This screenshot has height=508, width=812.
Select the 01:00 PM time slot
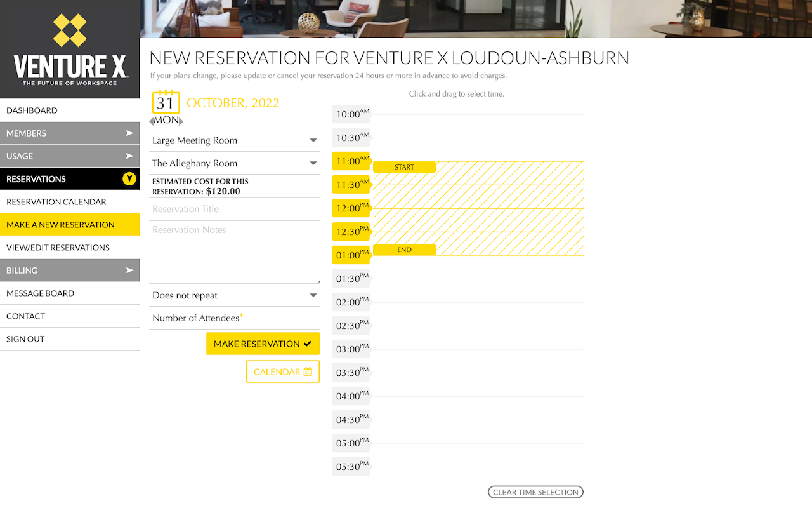pyautogui.click(x=351, y=255)
